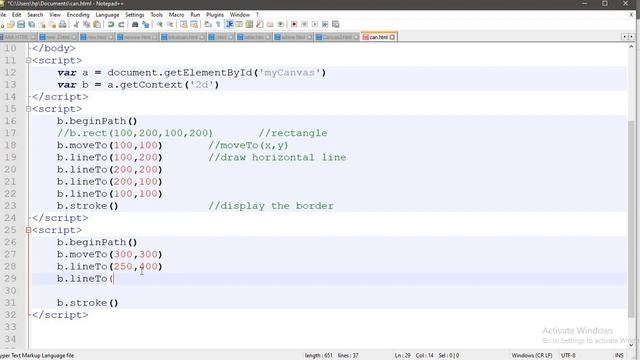Screen dimensions: 640x360
Task: Open the Settings menu
Action: tap(135, 15)
